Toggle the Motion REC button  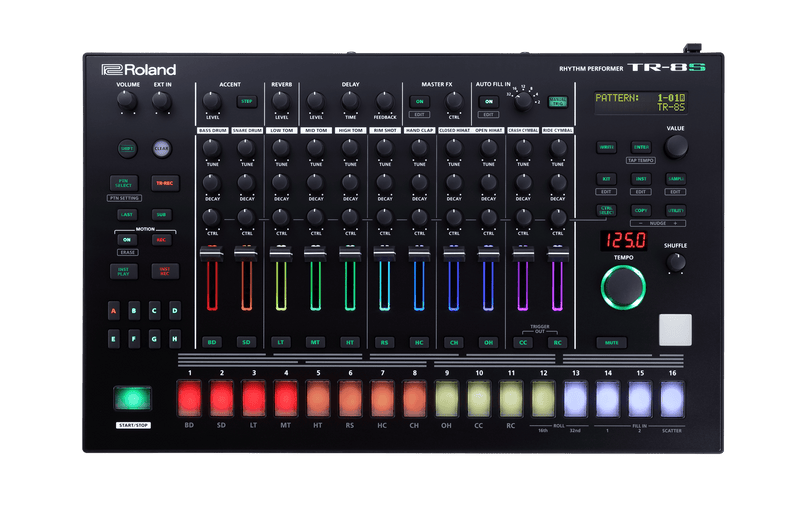point(161,240)
